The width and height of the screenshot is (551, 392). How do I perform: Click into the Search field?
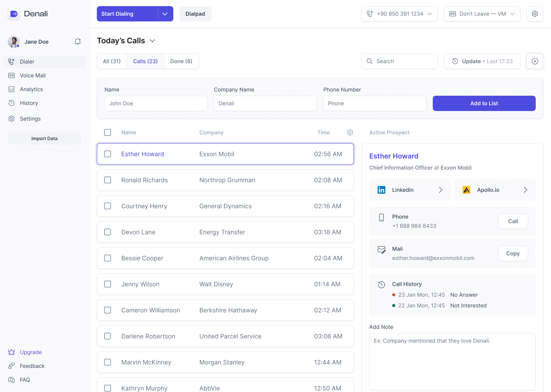(399, 61)
